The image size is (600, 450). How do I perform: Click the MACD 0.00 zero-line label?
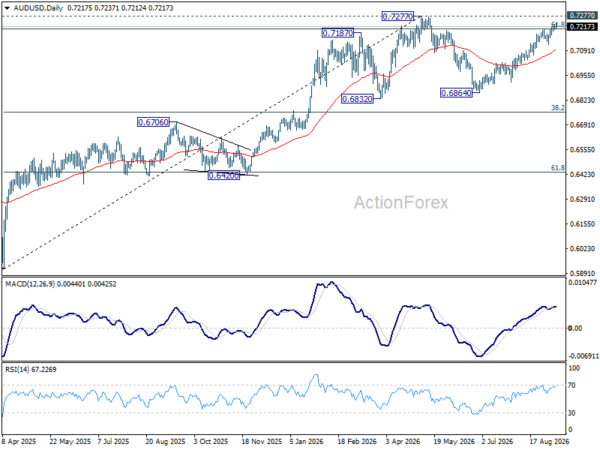click(x=575, y=328)
